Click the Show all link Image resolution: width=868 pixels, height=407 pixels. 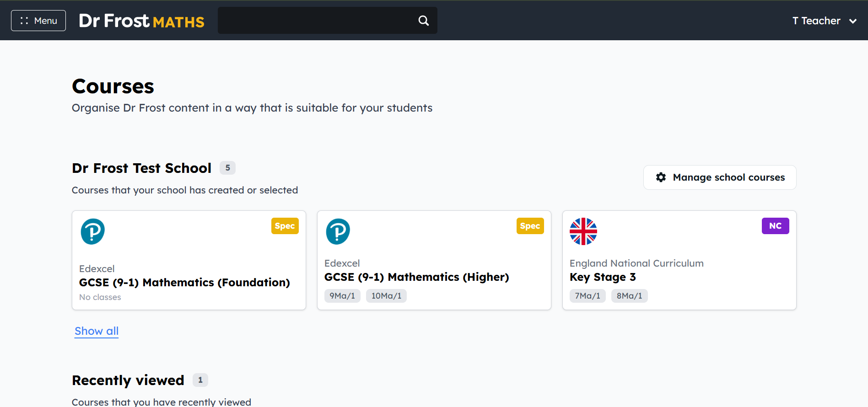pyautogui.click(x=97, y=331)
